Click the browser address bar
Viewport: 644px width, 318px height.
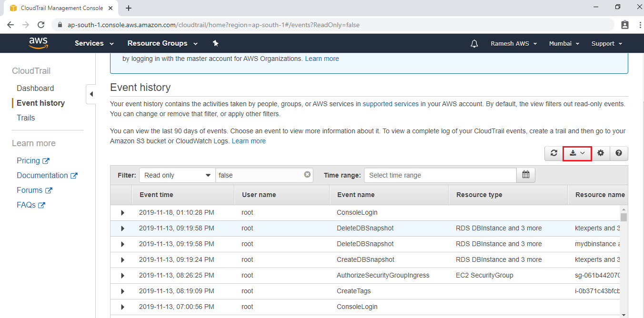tap(332, 24)
